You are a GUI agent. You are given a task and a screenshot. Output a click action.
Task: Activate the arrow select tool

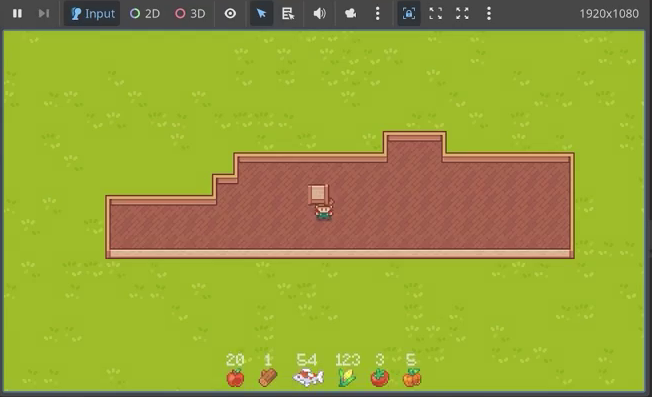(x=262, y=13)
